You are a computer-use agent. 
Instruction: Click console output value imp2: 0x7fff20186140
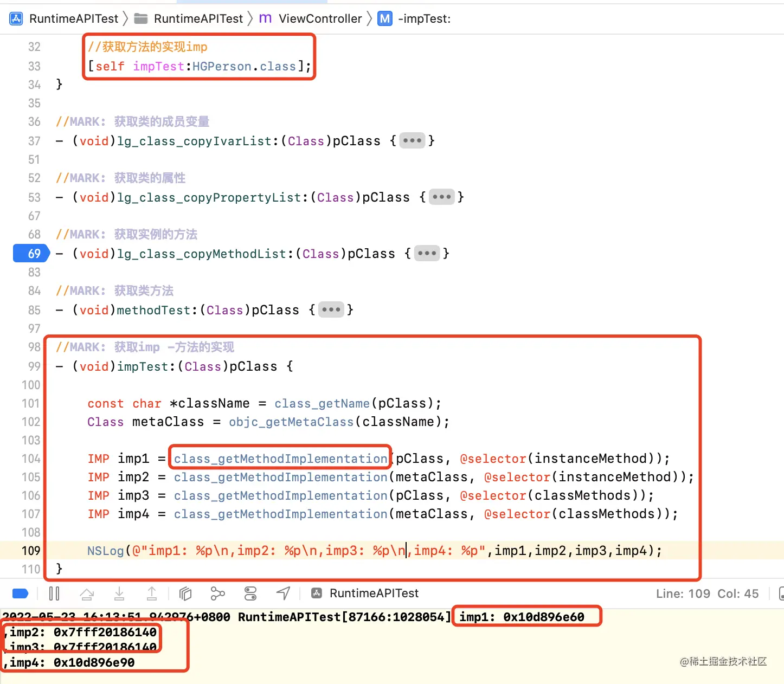(x=83, y=632)
